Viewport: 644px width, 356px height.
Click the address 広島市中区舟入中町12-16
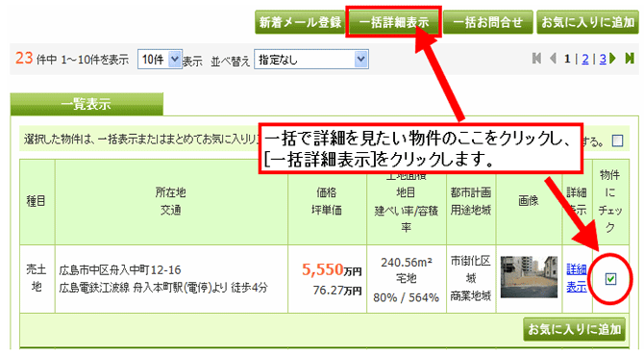click(x=120, y=270)
